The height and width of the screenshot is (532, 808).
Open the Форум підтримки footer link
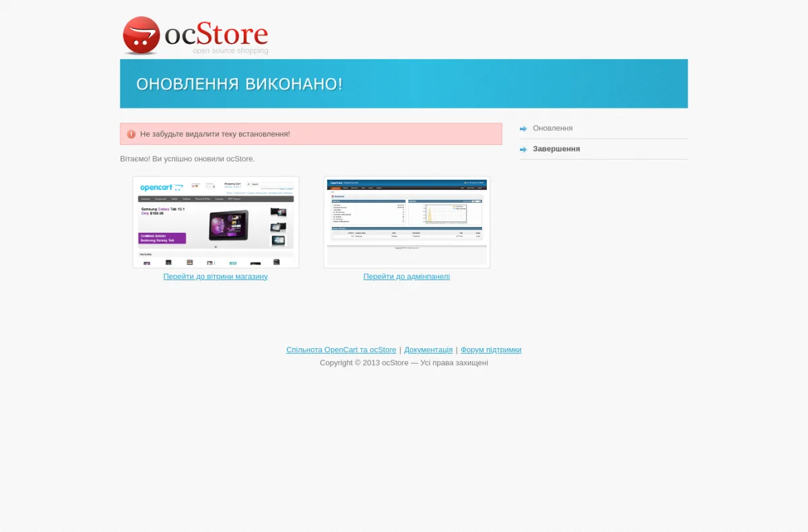tap(491, 350)
